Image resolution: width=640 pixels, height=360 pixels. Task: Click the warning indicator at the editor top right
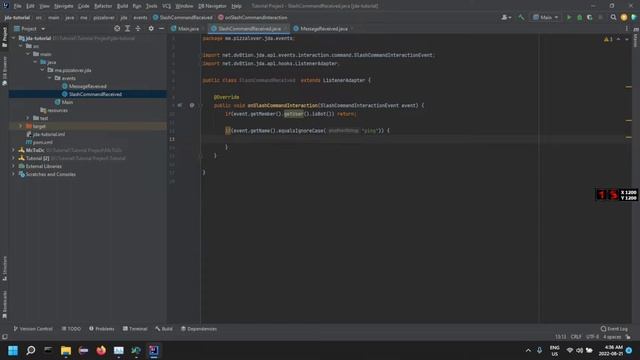click(x=608, y=39)
